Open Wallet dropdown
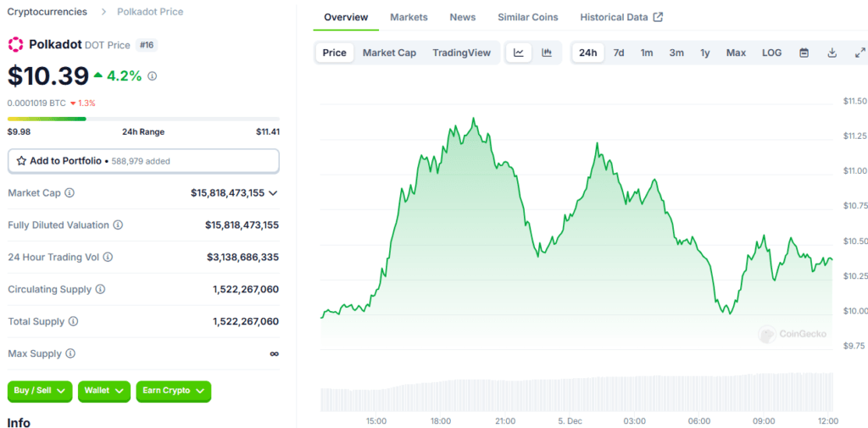The height and width of the screenshot is (428, 868). point(104,391)
